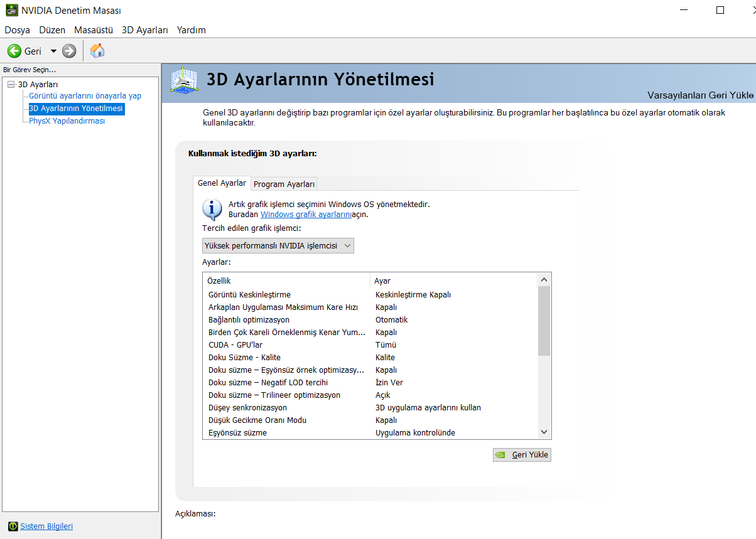Click the Kalite value for Doku Süzme

click(385, 357)
